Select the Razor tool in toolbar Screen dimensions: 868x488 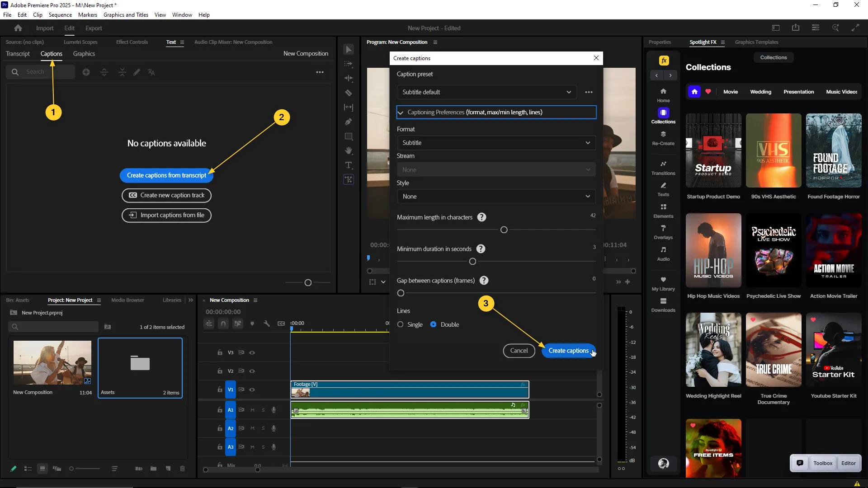pyautogui.click(x=349, y=93)
